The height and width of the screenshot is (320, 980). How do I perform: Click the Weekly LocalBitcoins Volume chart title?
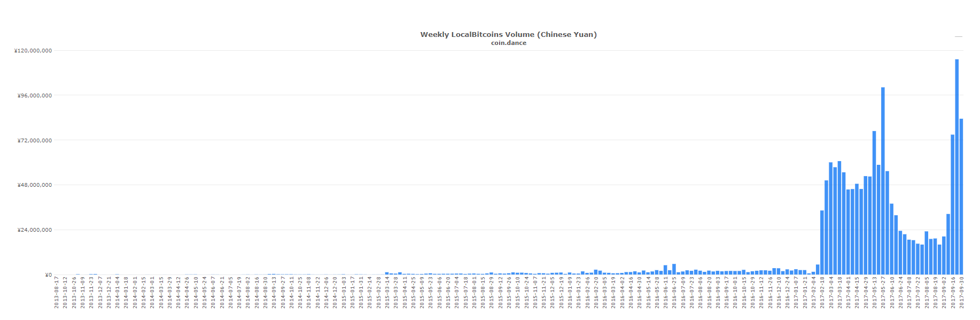pos(508,35)
